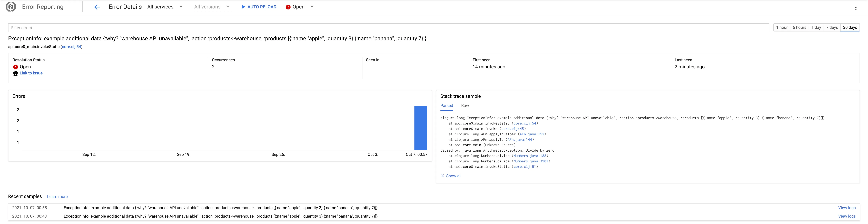
Task: Open Numbers.java:3901 source link
Action: click(531, 161)
